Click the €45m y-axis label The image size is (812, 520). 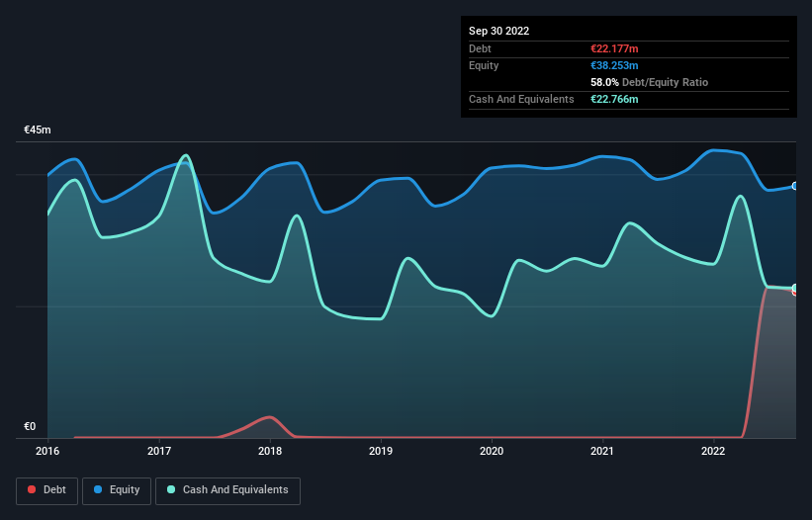pos(38,130)
